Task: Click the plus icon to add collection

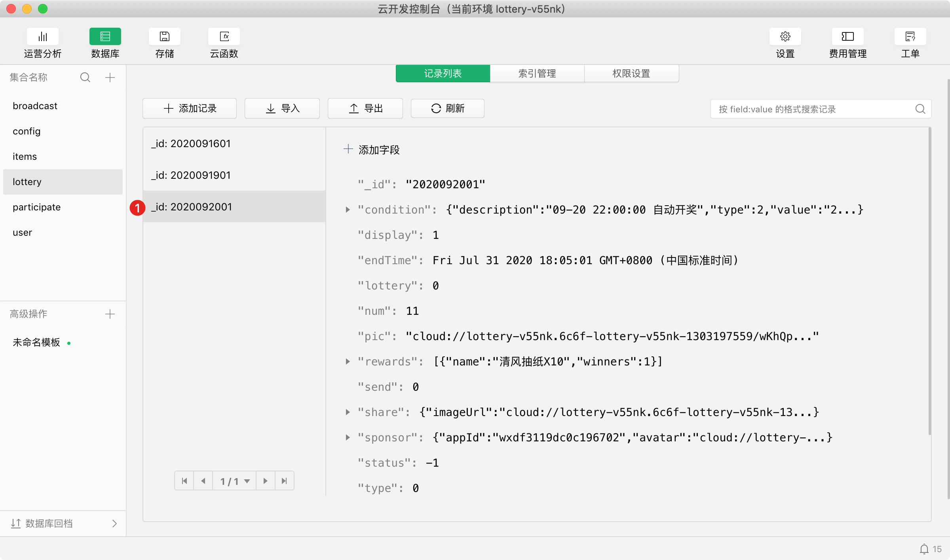Action: (x=110, y=77)
